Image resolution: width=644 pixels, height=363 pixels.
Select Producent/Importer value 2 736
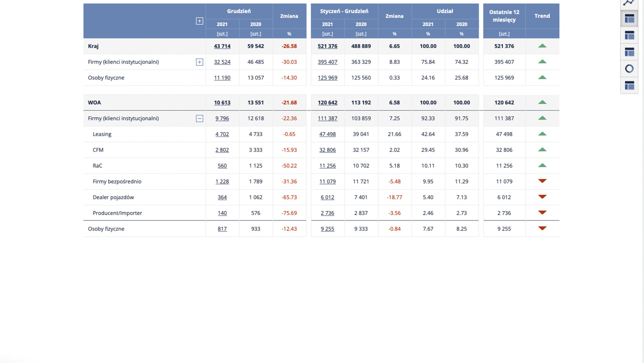click(x=327, y=213)
